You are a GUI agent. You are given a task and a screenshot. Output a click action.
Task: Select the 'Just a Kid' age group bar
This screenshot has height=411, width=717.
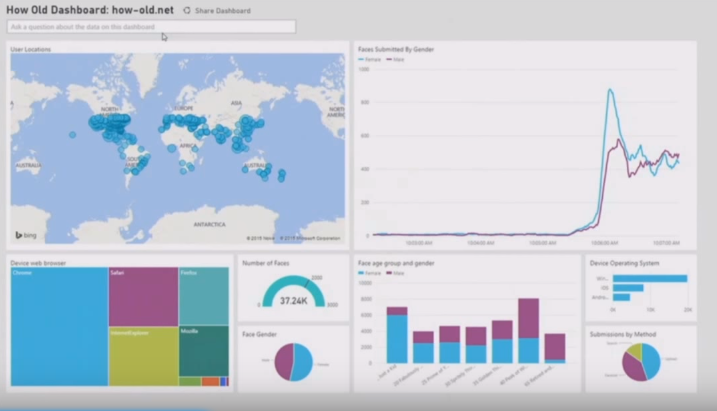[x=397, y=335]
